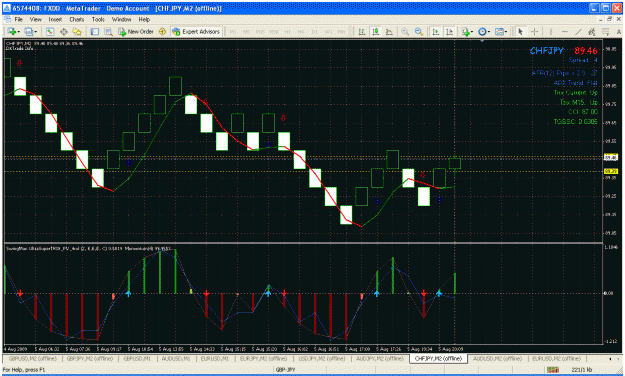Open the Strategy Tester icon
The width and height of the screenshot is (625, 376).
point(108,31)
